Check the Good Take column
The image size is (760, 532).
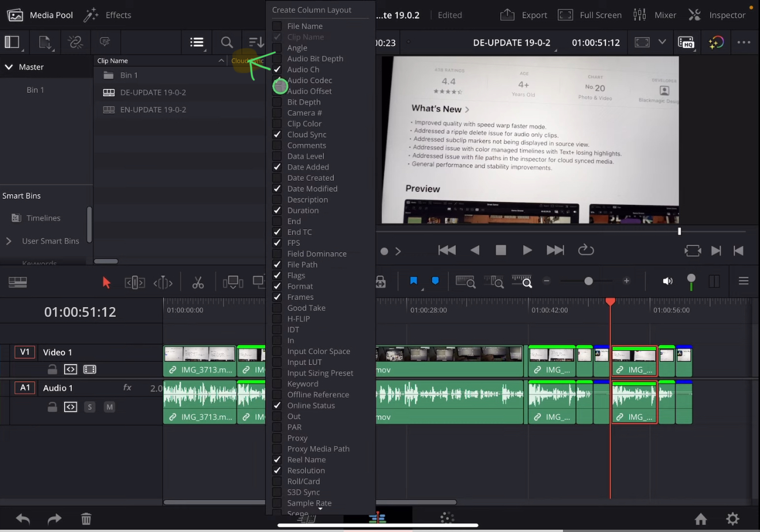coord(277,307)
